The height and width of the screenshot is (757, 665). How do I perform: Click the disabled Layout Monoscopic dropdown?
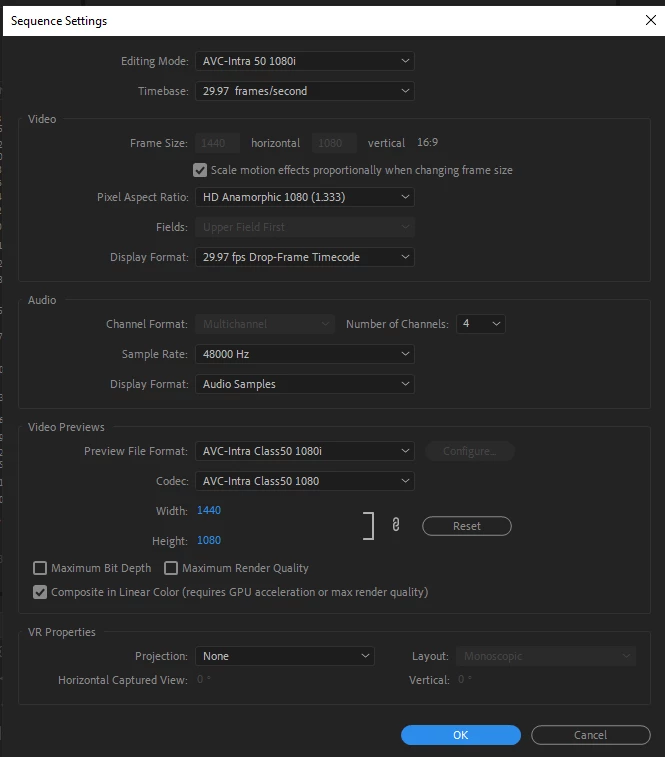(546, 657)
